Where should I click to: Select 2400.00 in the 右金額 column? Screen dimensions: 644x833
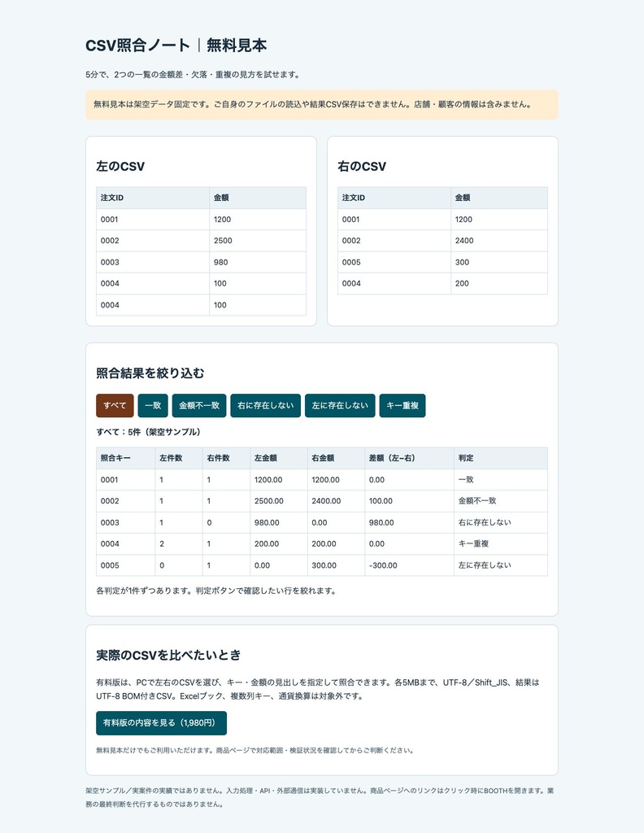[x=336, y=501]
